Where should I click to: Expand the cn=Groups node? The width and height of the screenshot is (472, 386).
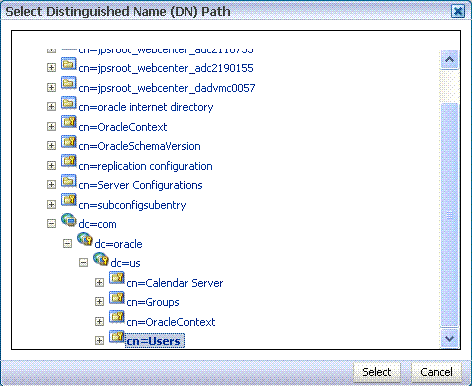[x=99, y=302]
